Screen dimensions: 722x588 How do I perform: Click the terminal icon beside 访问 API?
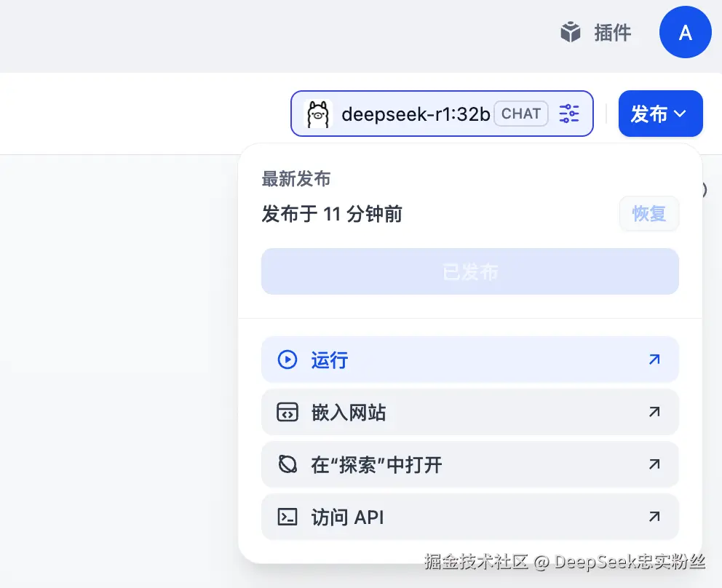point(287,517)
